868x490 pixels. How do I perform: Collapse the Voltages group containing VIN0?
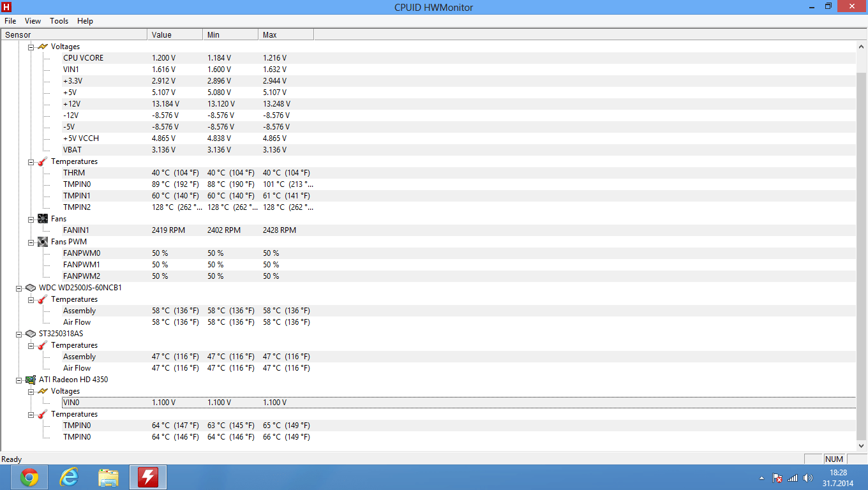[31, 391]
